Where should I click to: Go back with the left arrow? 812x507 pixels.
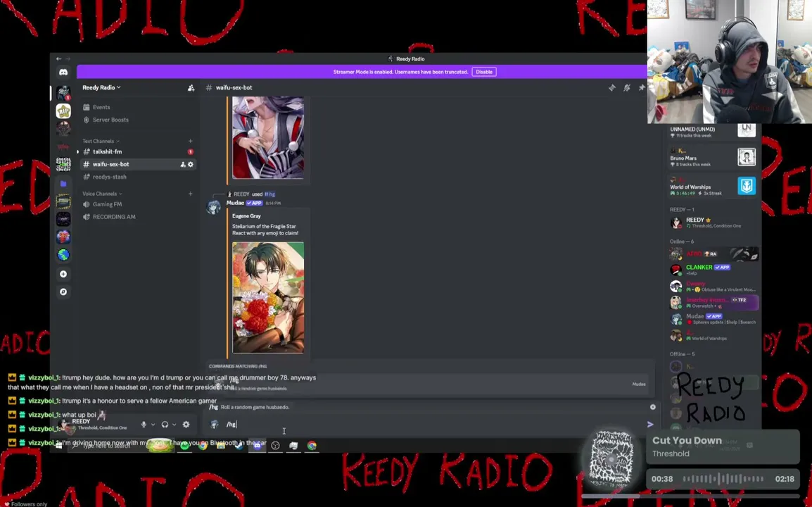[58, 59]
